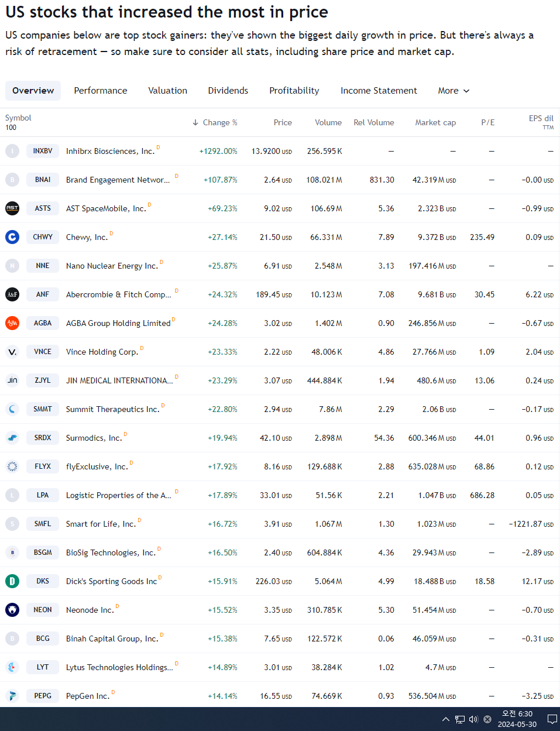
Task: Switch to the Valuation tab
Action: coord(168,91)
